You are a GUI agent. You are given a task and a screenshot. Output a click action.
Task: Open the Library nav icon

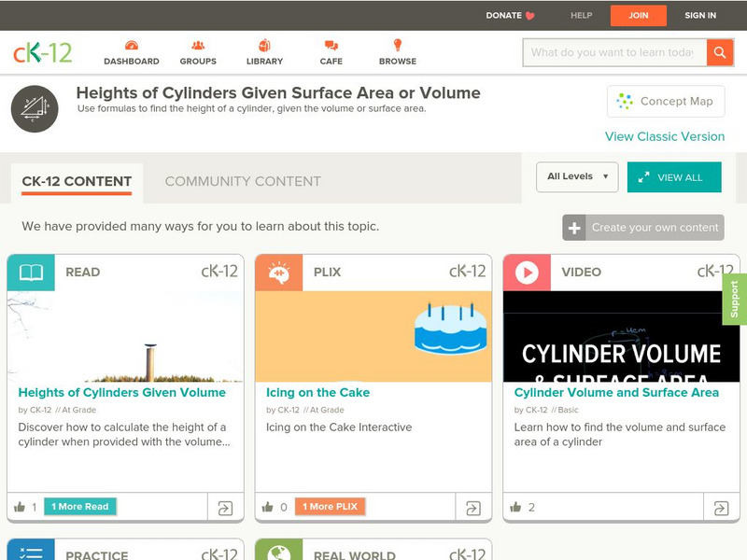(x=264, y=46)
